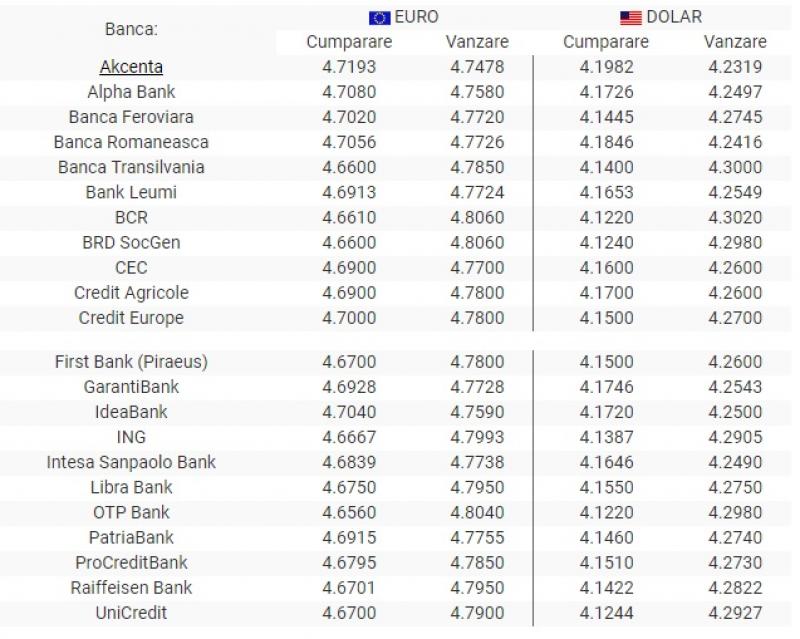Viewport: 800px width, 639px height.
Task: Click Akcenta euro buy rate 4.7193
Action: (x=349, y=67)
